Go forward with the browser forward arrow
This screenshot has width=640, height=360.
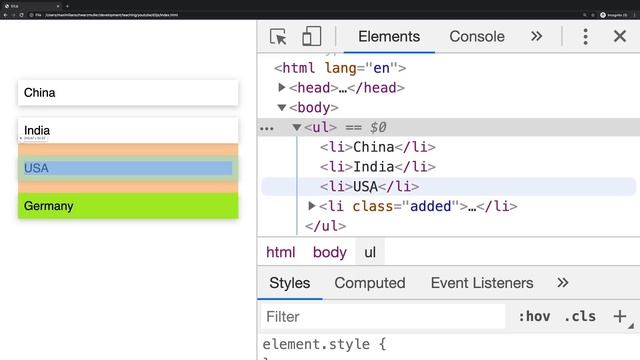tap(13, 15)
